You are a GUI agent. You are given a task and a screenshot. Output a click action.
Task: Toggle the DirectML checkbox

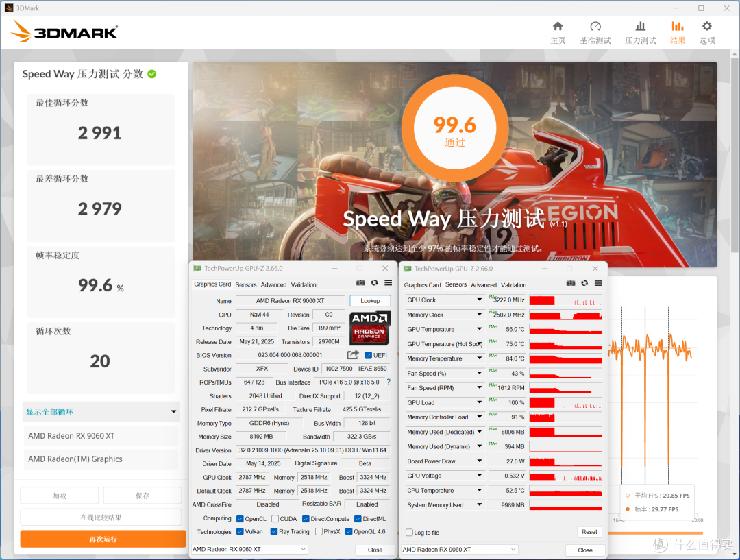(x=358, y=519)
